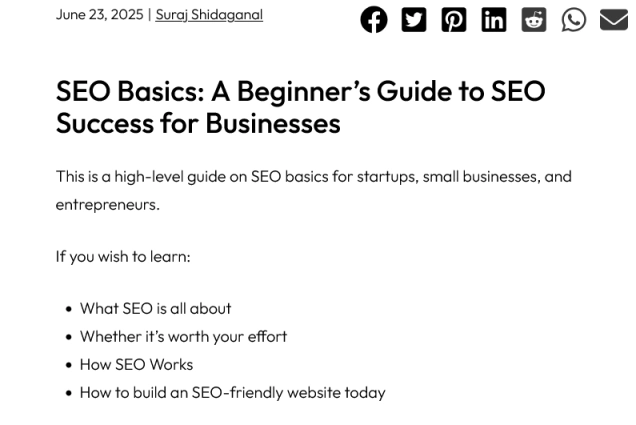
Task: Email the article using the envelope icon
Action: click(x=613, y=20)
